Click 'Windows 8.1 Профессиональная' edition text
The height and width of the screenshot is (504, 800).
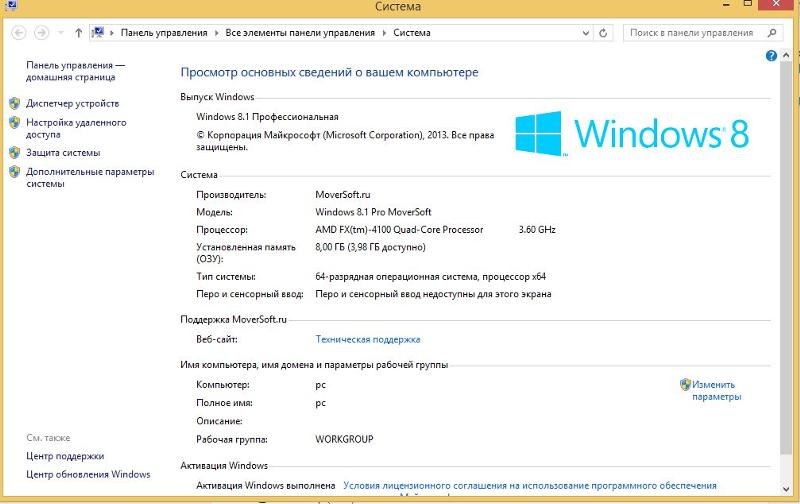coord(267,117)
